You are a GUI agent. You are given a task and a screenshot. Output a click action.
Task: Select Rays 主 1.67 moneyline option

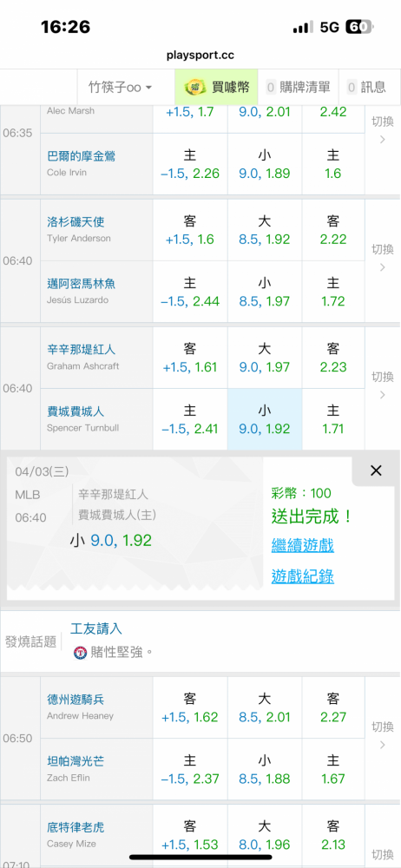pos(333,770)
